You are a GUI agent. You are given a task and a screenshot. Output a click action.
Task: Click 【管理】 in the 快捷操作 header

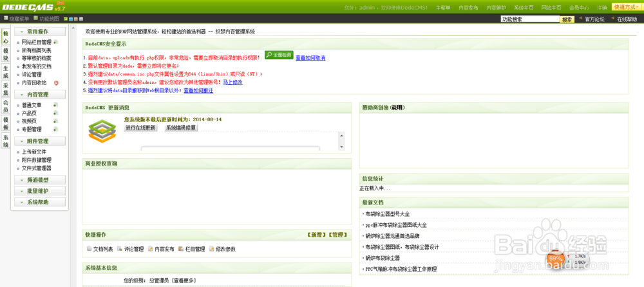338,235
